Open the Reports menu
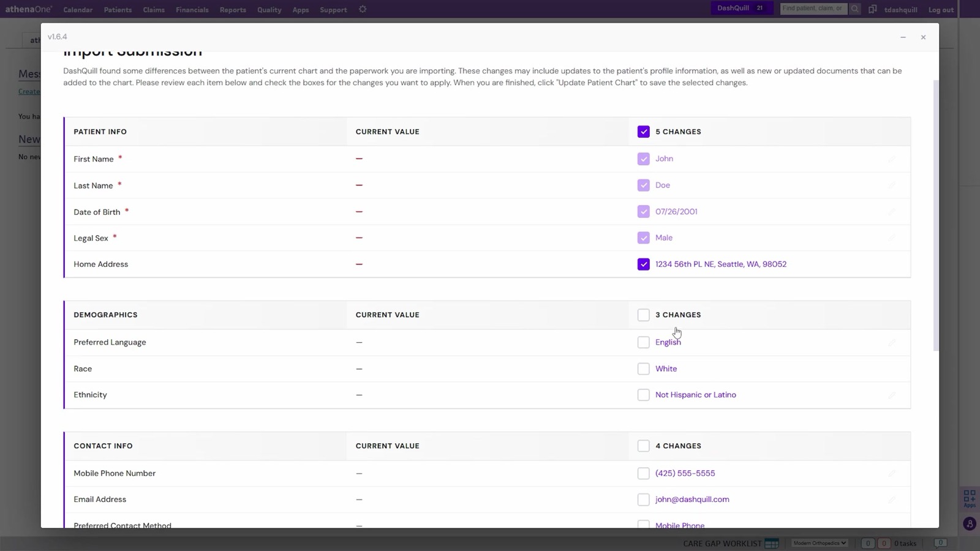Image resolution: width=980 pixels, height=551 pixels. tap(233, 10)
